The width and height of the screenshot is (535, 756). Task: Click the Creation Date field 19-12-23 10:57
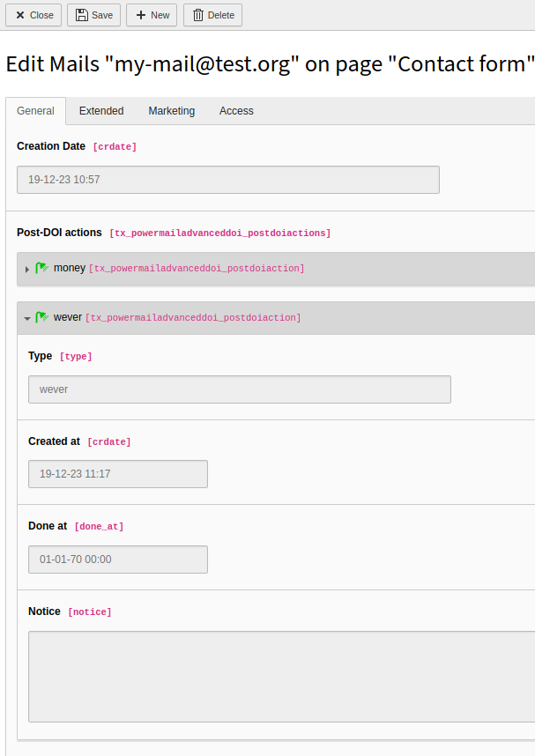coord(228,180)
